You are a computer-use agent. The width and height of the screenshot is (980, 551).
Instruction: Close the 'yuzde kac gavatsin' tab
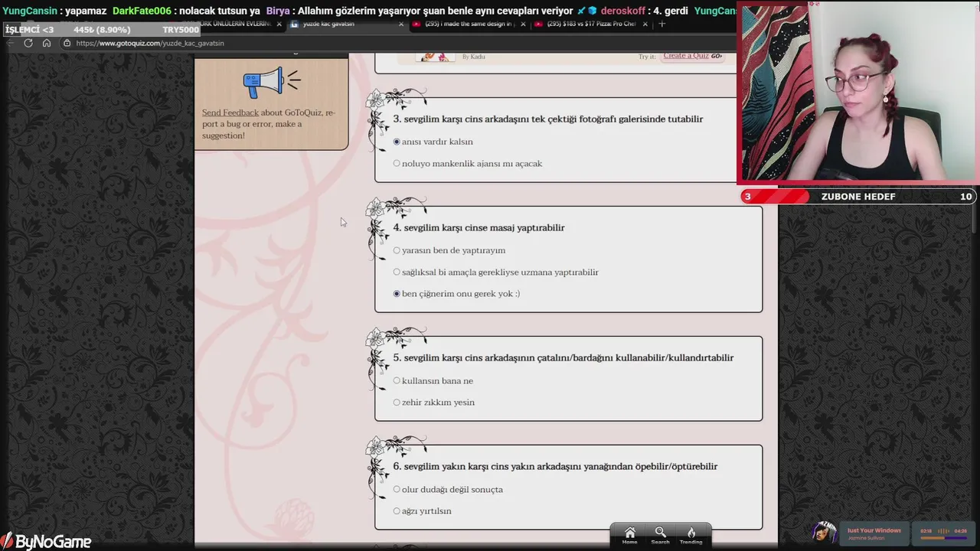click(401, 24)
